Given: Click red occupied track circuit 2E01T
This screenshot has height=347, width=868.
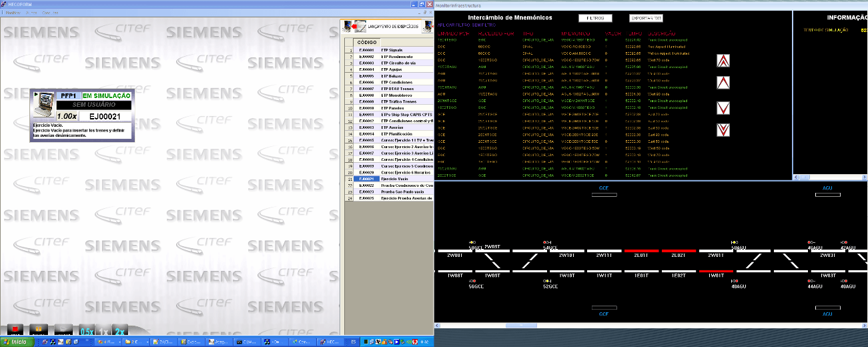Looking at the screenshot, I should point(641,251).
